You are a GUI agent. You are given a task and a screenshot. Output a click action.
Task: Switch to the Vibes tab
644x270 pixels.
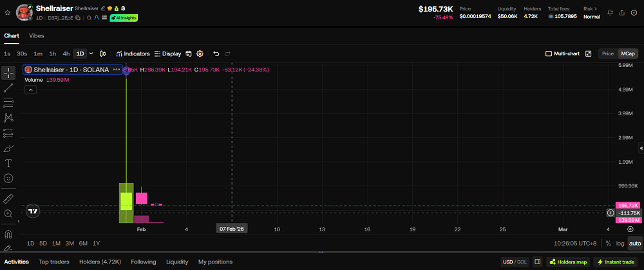[x=36, y=35]
